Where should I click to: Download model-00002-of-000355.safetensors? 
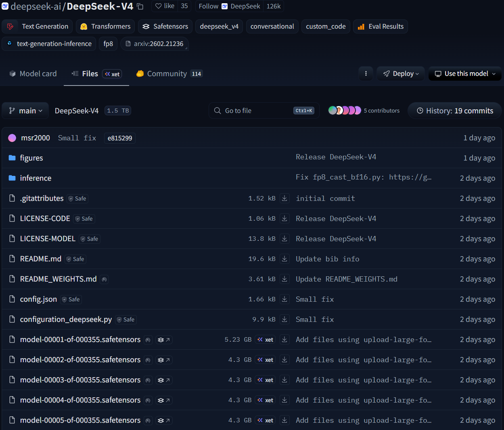click(x=284, y=359)
